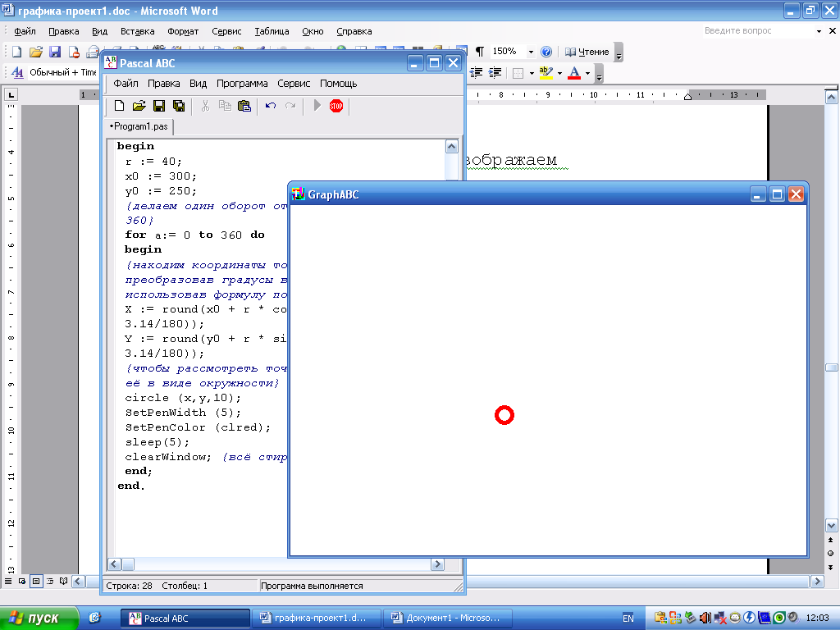Increase indent in Word formatting toolbar

[495, 72]
